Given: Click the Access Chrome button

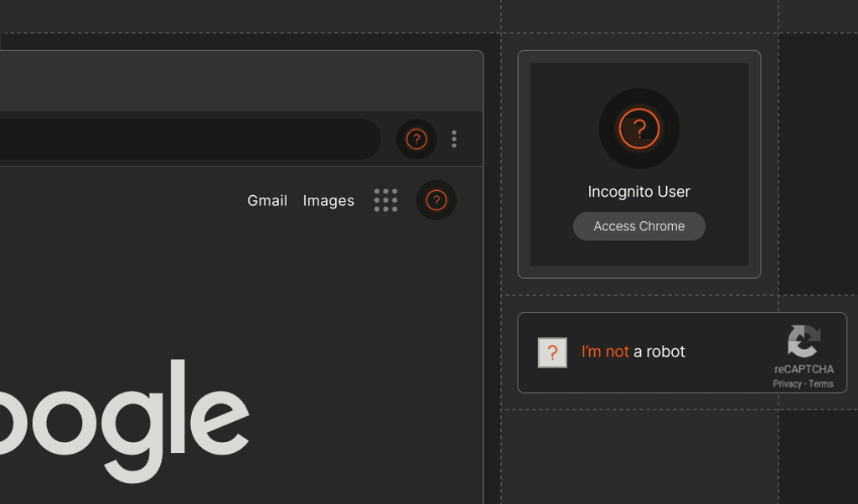Looking at the screenshot, I should tap(639, 226).
